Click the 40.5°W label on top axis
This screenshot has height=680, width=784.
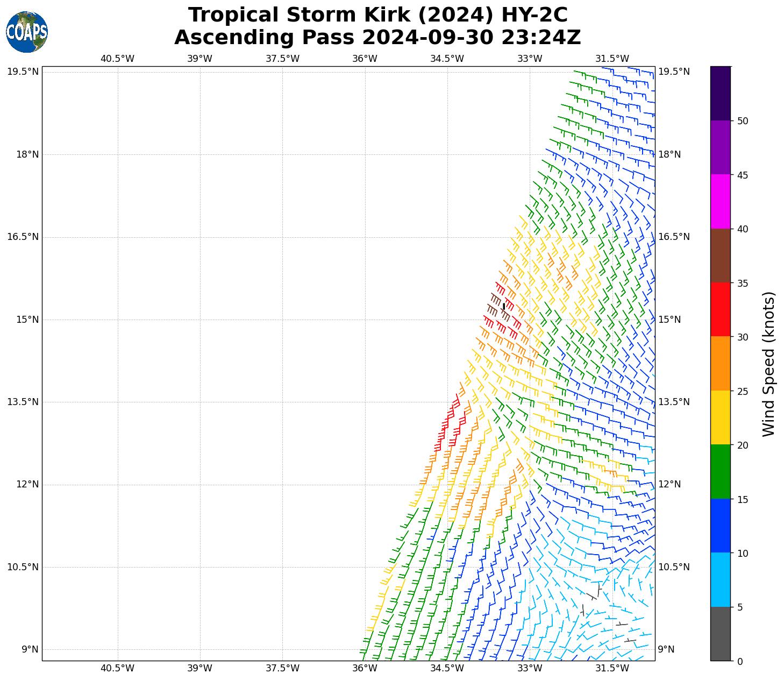[x=117, y=59]
